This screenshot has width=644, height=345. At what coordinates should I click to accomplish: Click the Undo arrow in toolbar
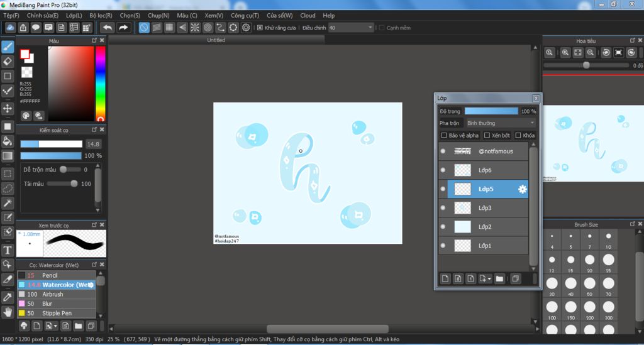click(x=107, y=28)
